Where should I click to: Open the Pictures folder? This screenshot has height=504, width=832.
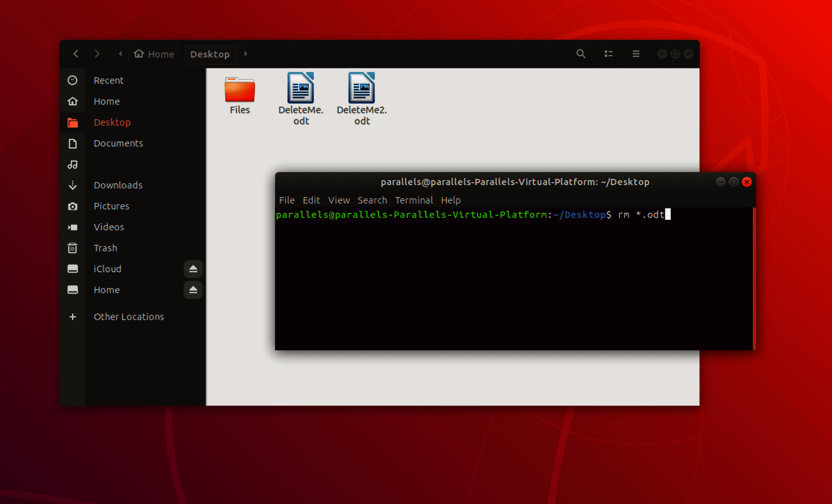[x=111, y=206]
